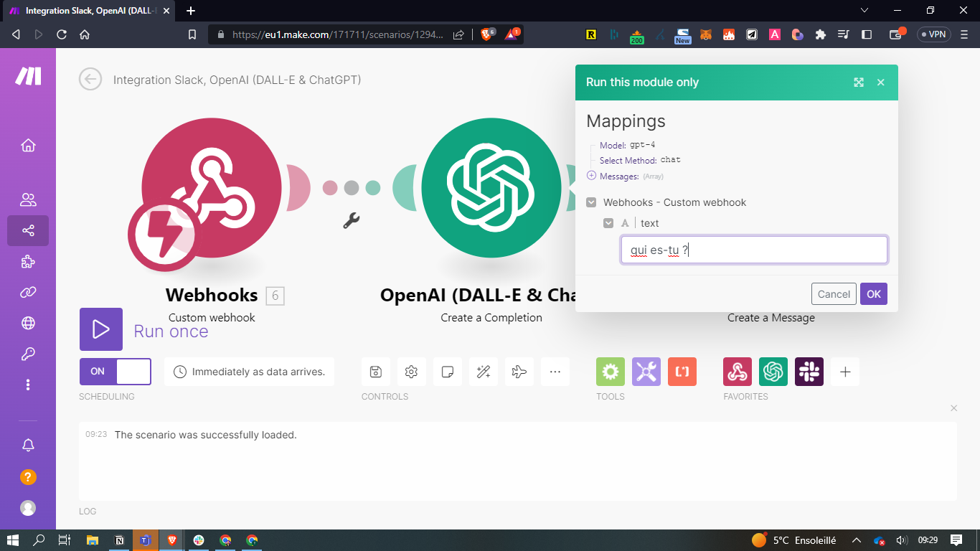Open Help question mark in sidebar
Screen dimensions: 980x551
(x=28, y=477)
